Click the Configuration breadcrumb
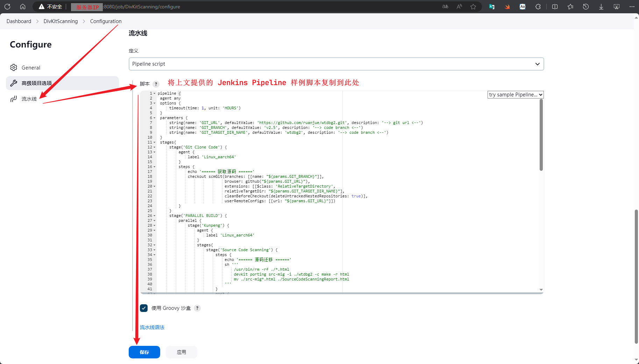This screenshot has width=639, height=364. click(x=106, y=21)
